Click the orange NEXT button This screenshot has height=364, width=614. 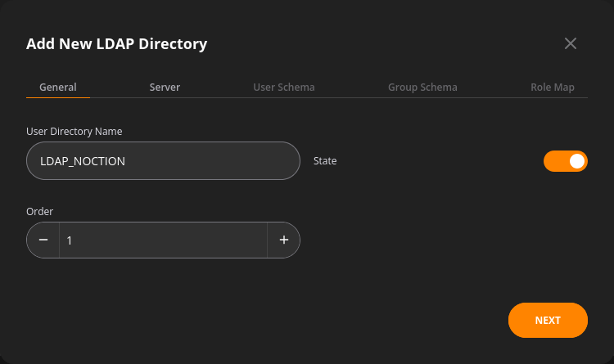point(548,320)
